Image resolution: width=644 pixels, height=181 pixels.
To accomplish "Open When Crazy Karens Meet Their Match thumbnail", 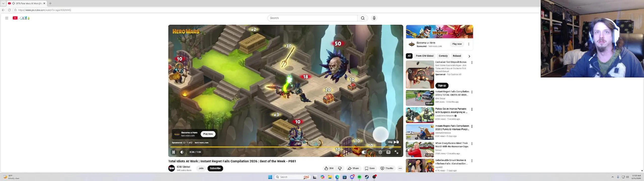I will [420, 149].
